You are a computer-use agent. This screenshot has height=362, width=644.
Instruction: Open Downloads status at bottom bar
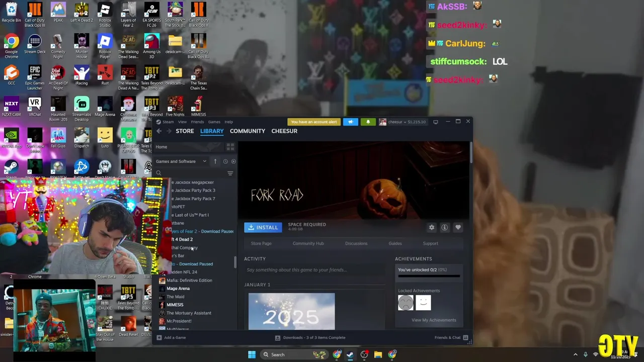coord(310,337)
